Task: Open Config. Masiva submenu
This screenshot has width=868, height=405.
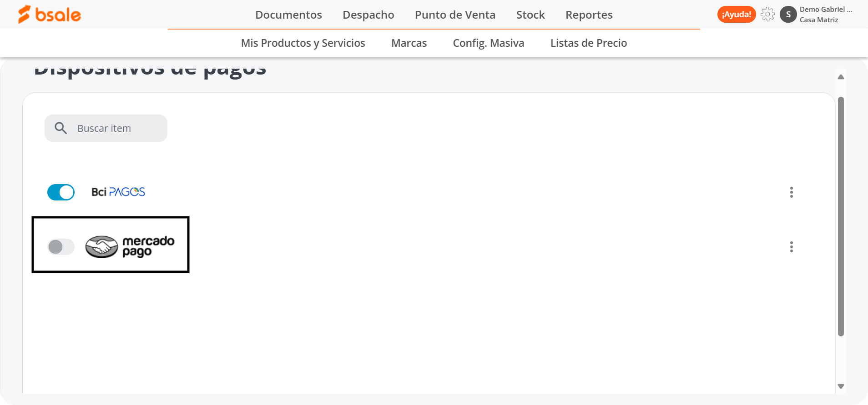Action: point(489,43)
